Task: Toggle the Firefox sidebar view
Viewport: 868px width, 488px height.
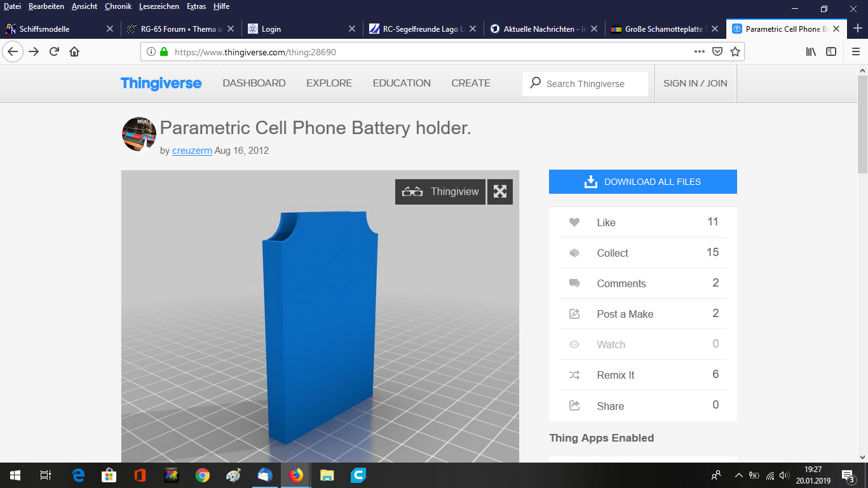Action: (x=831, y=52)
